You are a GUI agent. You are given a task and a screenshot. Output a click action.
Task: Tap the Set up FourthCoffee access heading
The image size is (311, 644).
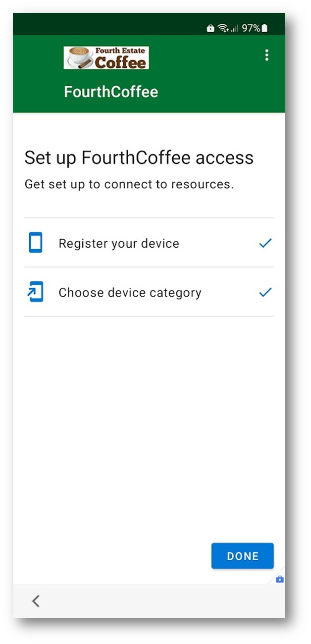[139, 158]
